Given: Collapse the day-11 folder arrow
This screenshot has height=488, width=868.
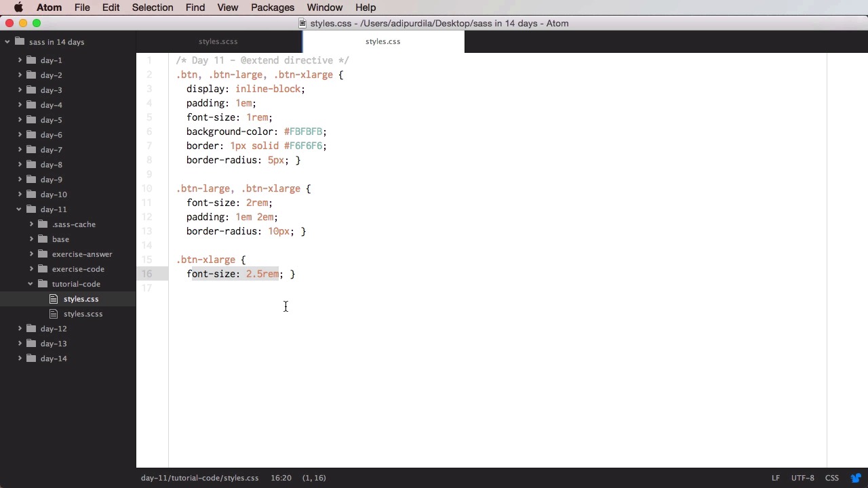Looking at the screenshot, I should point(20,209).
